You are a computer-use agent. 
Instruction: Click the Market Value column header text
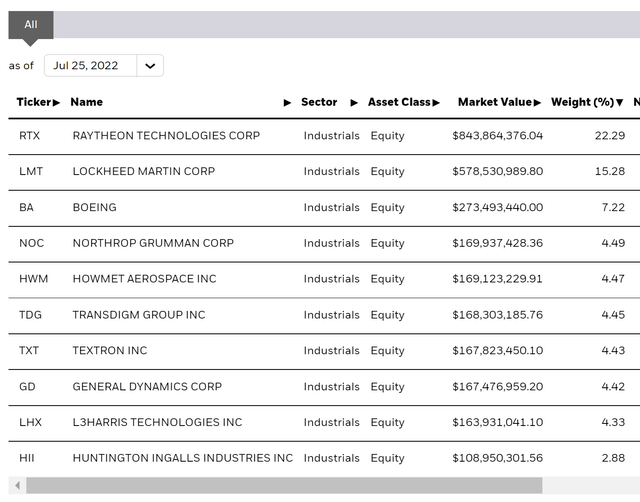(495, 102)
